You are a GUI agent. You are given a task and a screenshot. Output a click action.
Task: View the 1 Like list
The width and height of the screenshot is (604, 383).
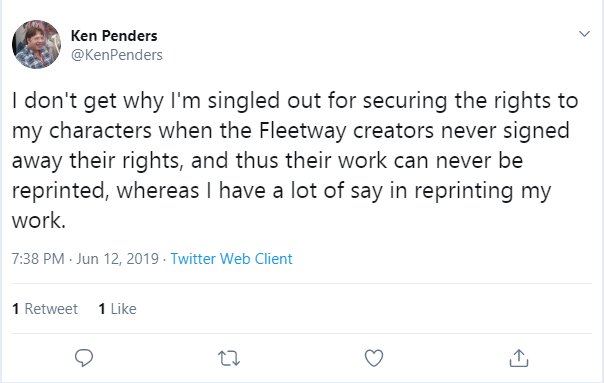[x=117, y=309]
